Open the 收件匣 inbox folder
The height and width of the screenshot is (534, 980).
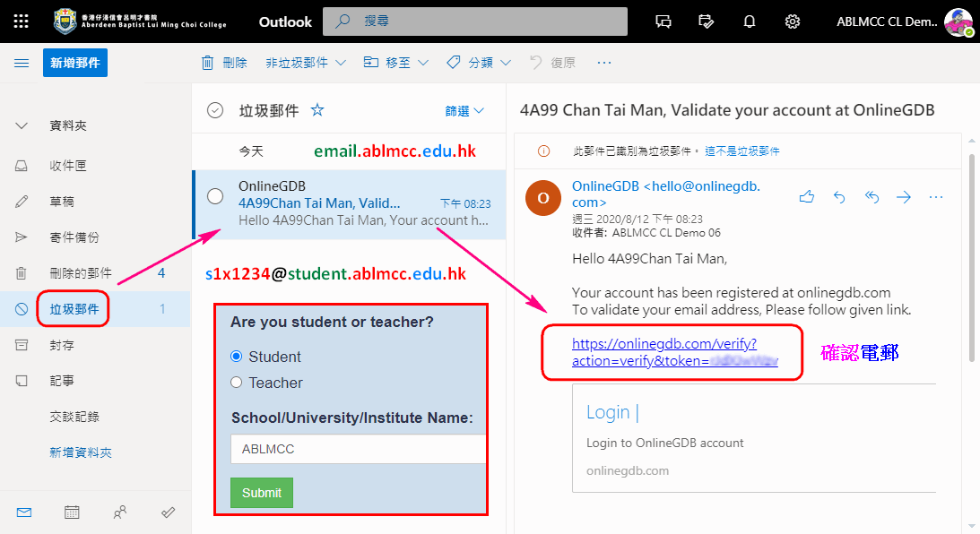tap(68, 166)
